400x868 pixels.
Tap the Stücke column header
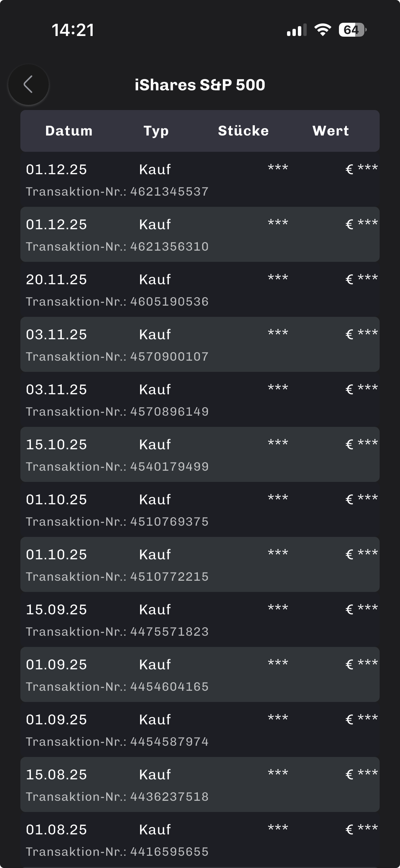coord(243,131)
